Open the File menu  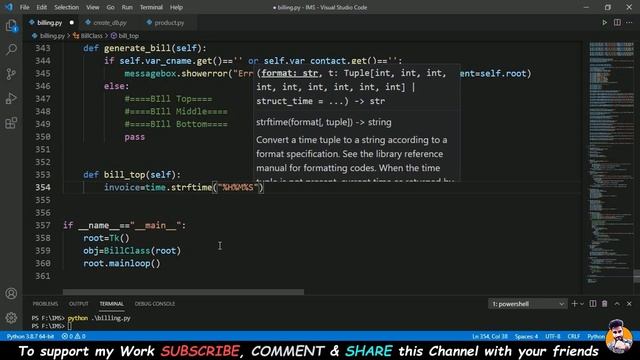pos(24,7)
